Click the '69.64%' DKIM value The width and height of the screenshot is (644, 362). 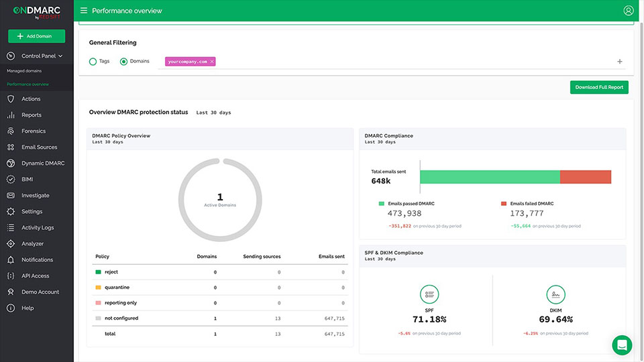555,319
